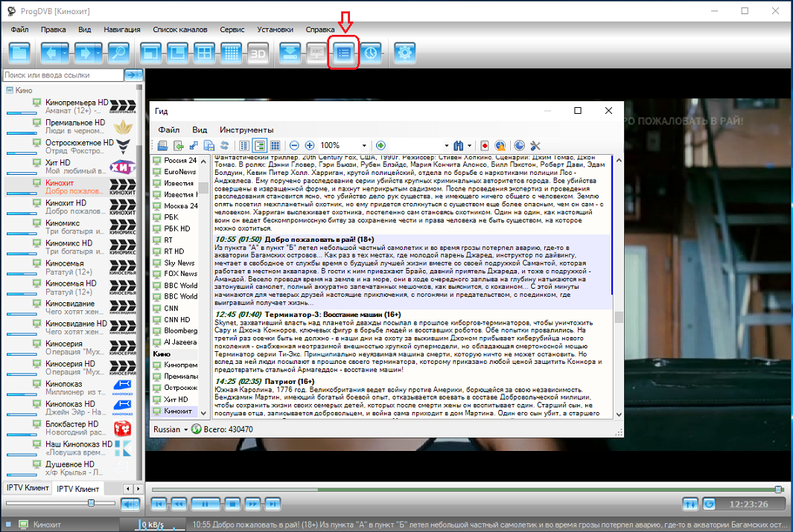Select Киномикс HD channel in list
Image resolution: width=793 pixels, height=532 pixels.
69,243
